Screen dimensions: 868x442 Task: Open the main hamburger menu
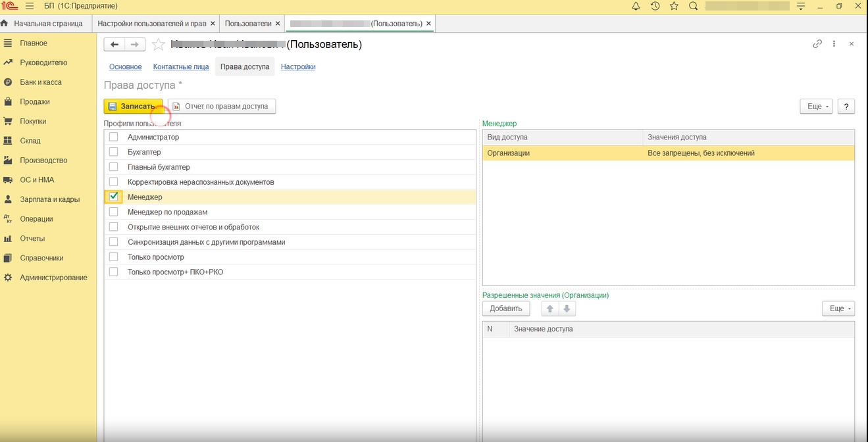coord(30,6)
